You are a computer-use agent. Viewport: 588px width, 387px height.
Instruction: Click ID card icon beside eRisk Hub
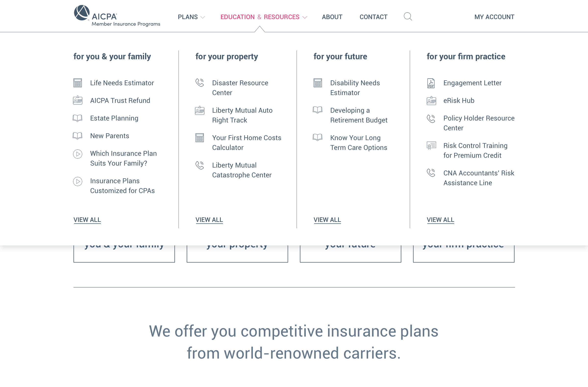click(431, 101)
